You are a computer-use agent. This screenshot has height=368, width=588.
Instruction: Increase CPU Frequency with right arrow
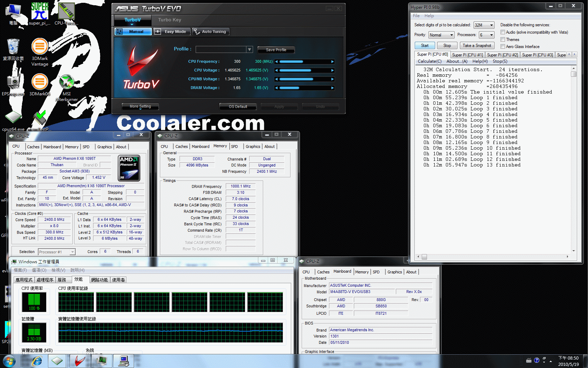coord(332,62)
